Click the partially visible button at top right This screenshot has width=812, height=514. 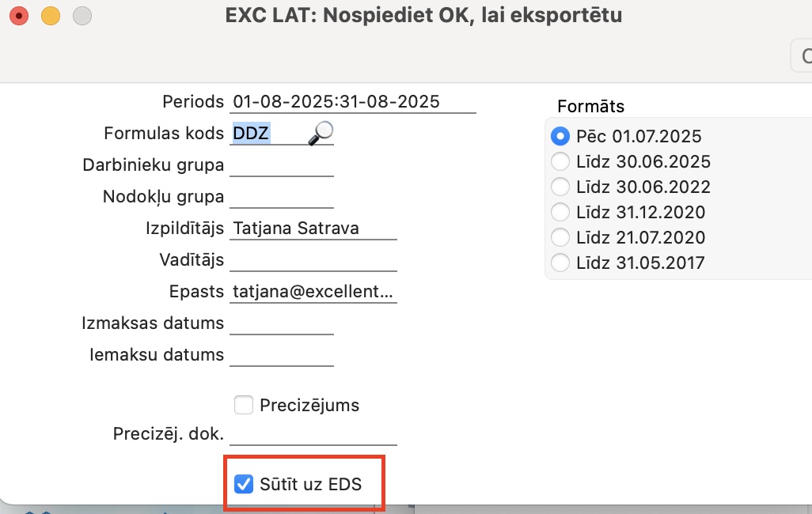(802, 57)
